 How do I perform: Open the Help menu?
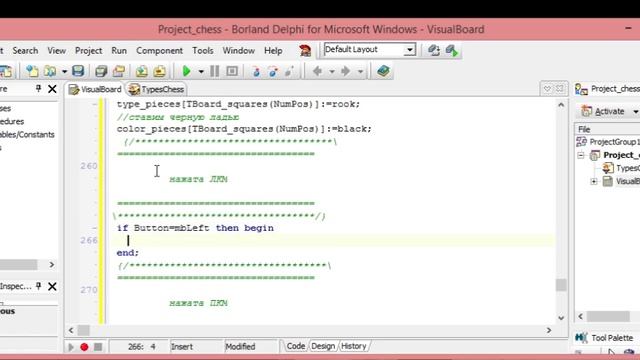coord(273,51)
